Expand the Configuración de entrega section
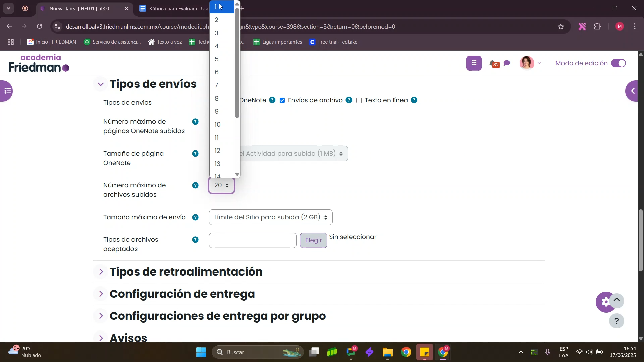Screen dimensions: 644x362 (x=182, y=294)
